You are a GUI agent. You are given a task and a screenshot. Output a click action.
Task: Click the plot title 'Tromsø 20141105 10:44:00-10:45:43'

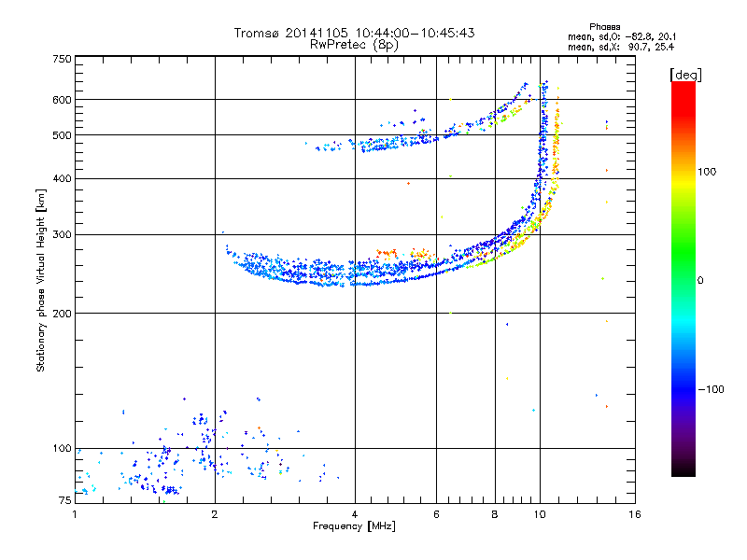[x=354, y=33]
